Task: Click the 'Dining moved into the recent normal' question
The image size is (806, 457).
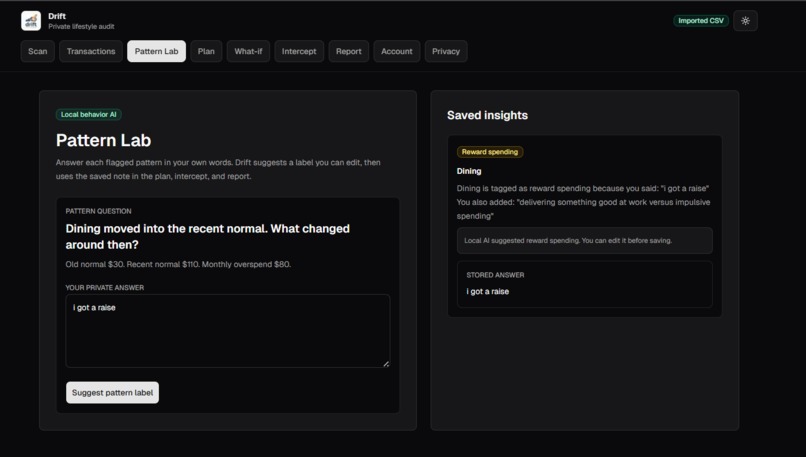Action: point(208,236)
